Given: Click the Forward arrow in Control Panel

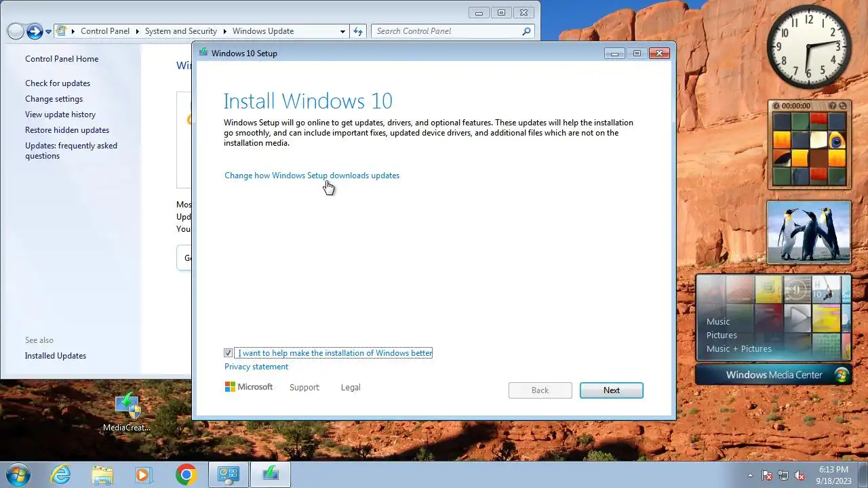Looking at the screenshot, I should pyautogui.click(x=35, y=31).
